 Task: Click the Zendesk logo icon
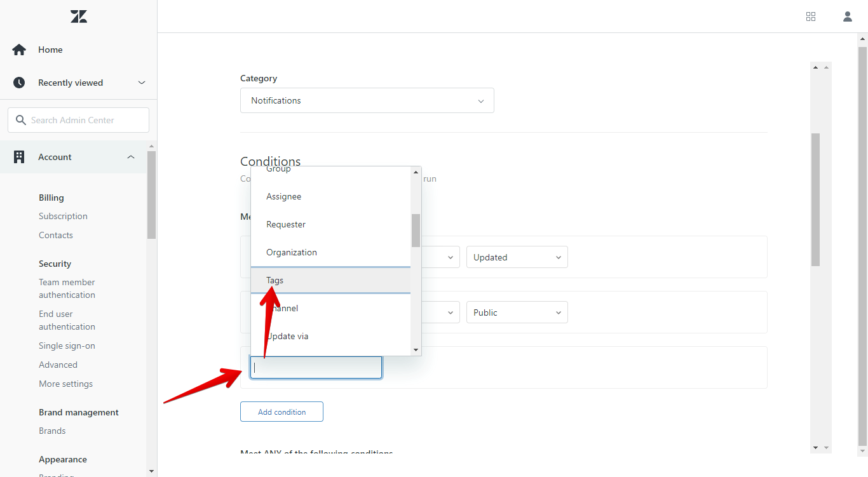[79, 17]
